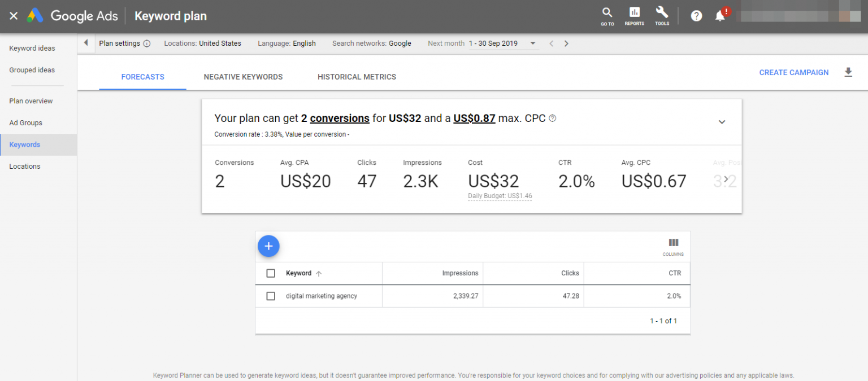The width and height of the screenshot is (868, 381).
Task: Check the digital marketing agency keyword checkbox
Action: pyautogui.click(x=271, y=296)
